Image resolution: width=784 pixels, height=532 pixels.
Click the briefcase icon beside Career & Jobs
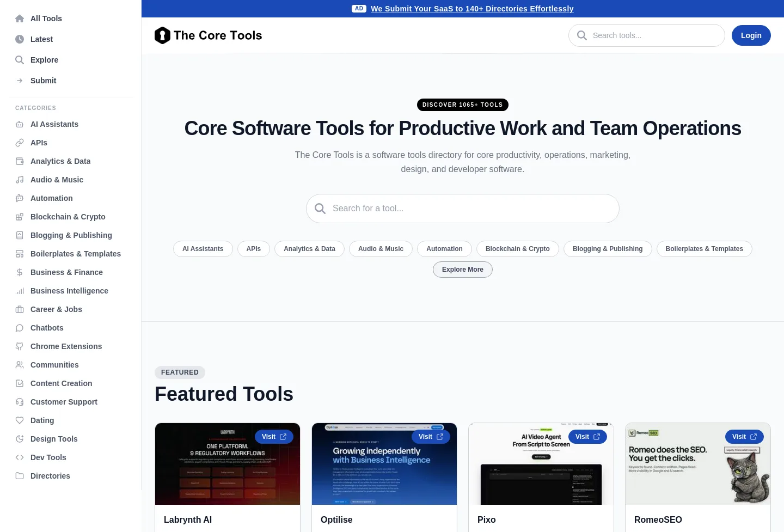(20, 309)
